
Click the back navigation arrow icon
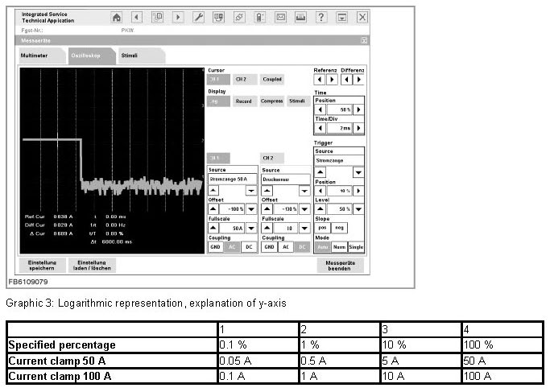click(x=136, y=17)
